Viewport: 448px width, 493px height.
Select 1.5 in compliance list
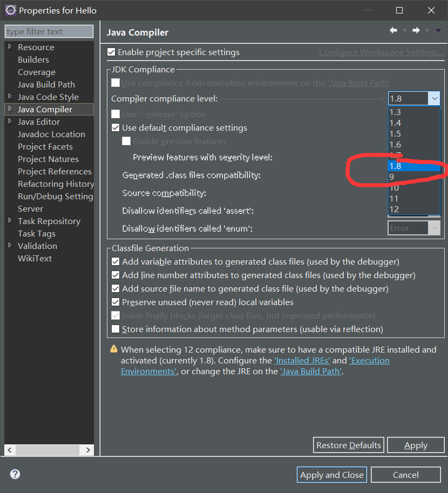(x=414, y=133)
